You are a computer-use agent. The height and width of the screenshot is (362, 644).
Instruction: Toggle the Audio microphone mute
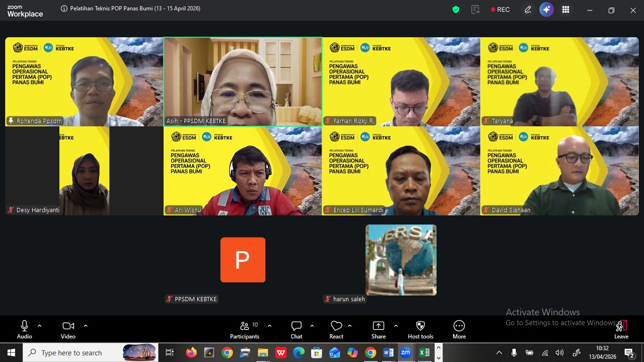coord(25,329)
